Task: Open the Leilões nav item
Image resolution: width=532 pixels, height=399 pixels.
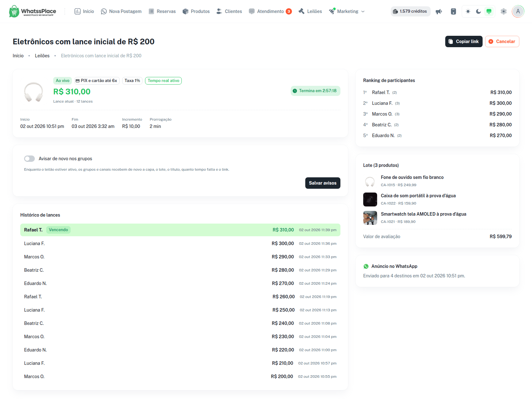Action: pos(310,11)
